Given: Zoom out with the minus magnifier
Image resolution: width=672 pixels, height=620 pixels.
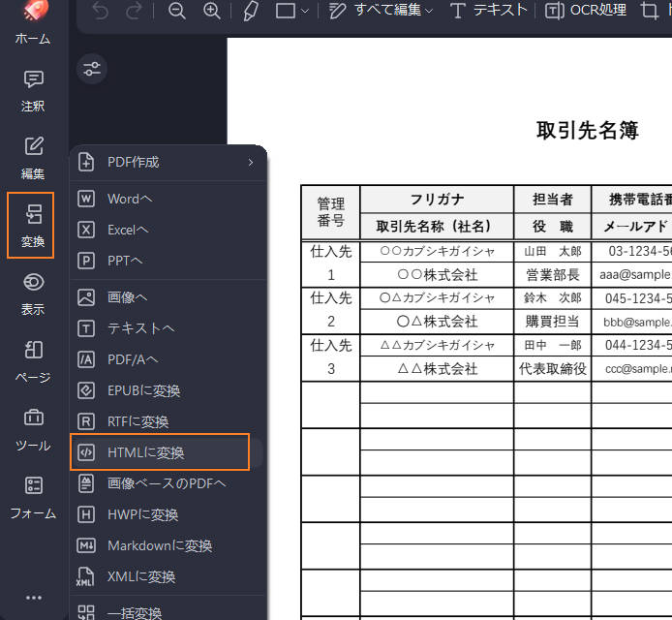Looking at the screenshot, I should (176, 11).
